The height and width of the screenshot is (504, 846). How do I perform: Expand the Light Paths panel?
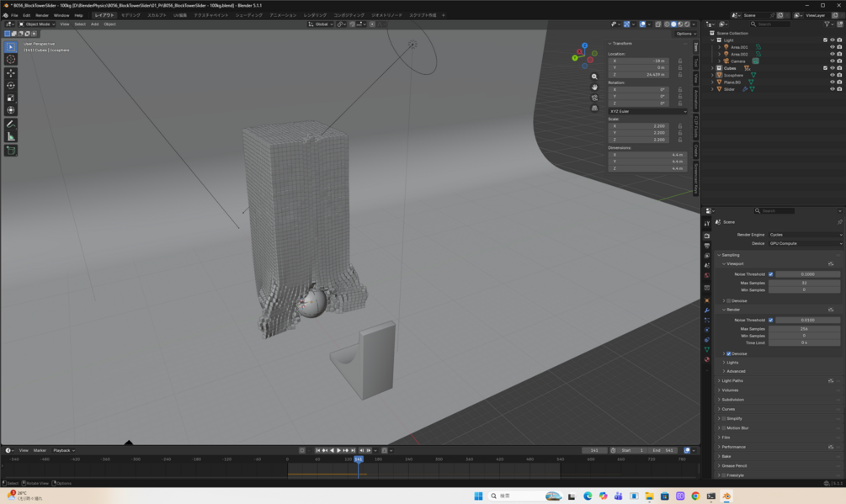point(732,380)
